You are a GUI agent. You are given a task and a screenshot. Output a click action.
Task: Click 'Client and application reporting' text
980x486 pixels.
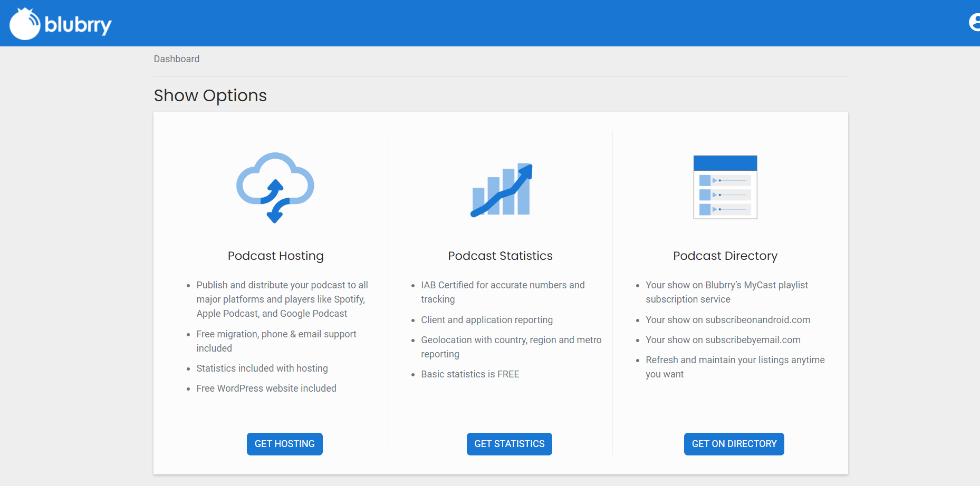pos(487,320)
